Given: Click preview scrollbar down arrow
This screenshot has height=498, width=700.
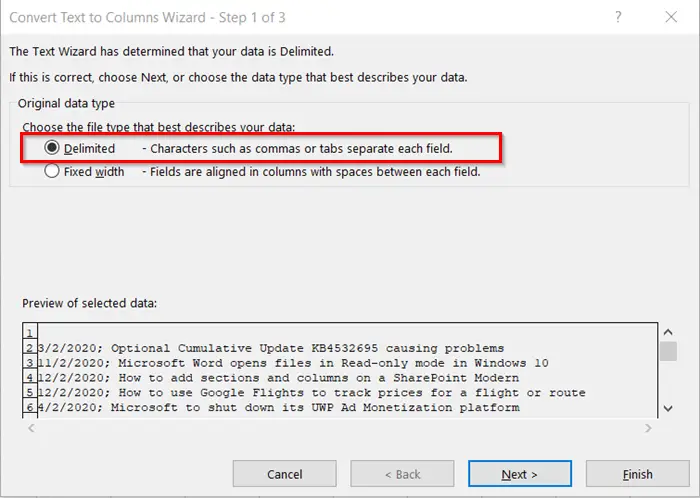Looking at the screenshot, I should tap(668, 408).
